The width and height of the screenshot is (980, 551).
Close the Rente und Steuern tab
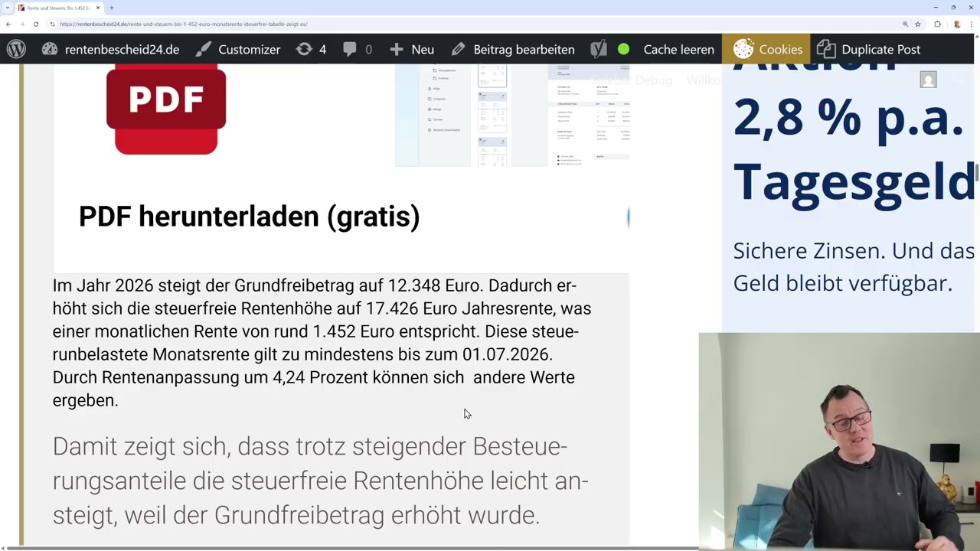(98, 8)
